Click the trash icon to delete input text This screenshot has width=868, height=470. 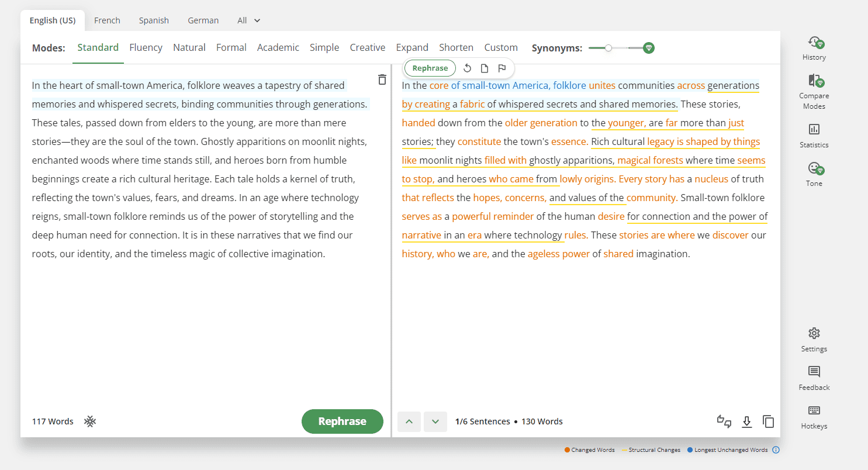tap(382, 80)
